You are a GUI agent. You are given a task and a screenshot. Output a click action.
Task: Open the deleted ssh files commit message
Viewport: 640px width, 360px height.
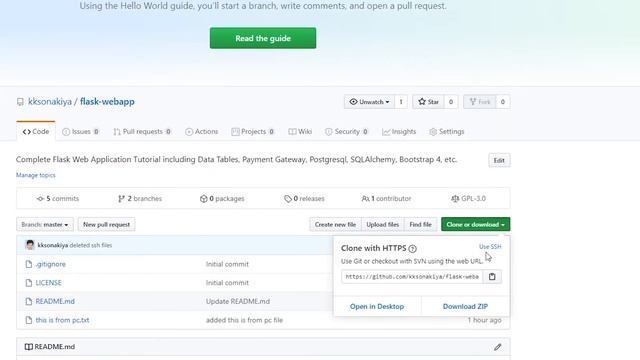click(91, 245)
